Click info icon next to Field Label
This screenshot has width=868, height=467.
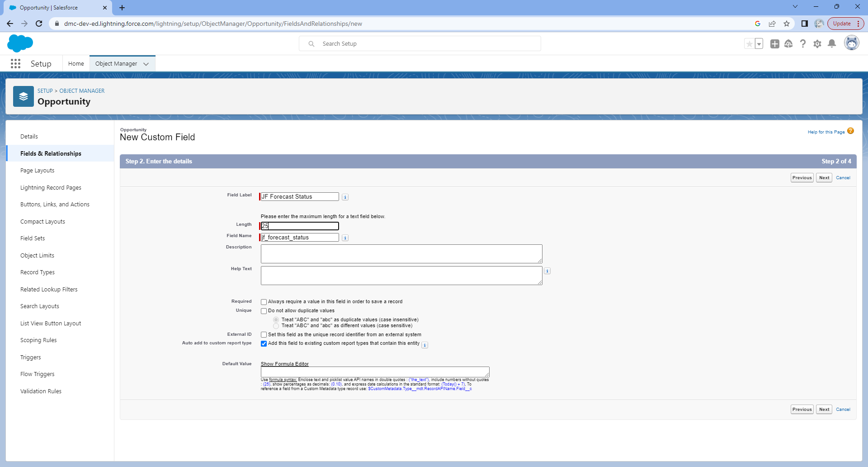[x=345, y=197]
